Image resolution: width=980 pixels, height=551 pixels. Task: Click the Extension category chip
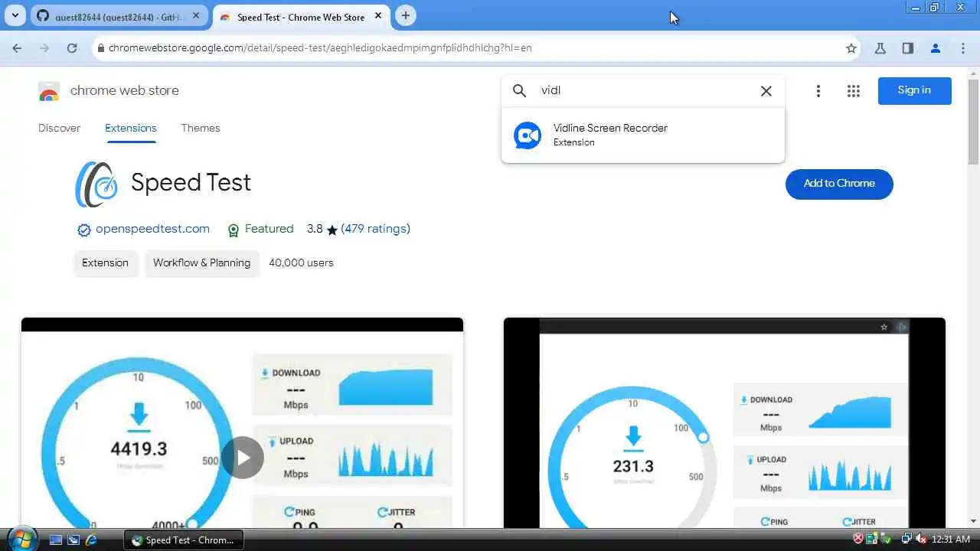pos(106,262)
